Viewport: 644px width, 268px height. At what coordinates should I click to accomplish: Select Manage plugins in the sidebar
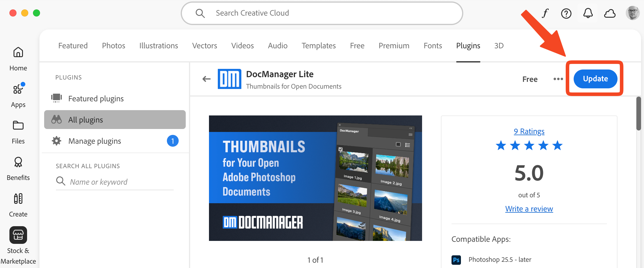tap(95, 141)
